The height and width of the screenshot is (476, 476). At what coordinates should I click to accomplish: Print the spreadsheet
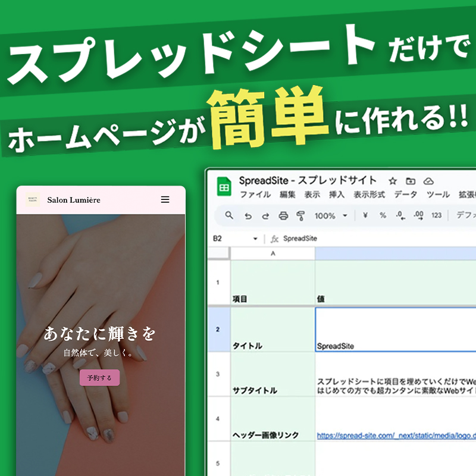[283, 216]
